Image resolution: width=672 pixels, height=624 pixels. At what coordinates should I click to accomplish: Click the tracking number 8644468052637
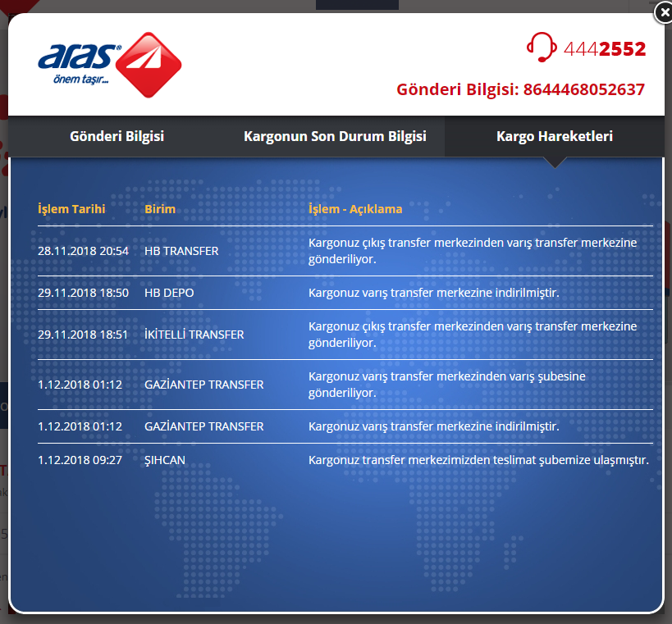click(583, 89)
